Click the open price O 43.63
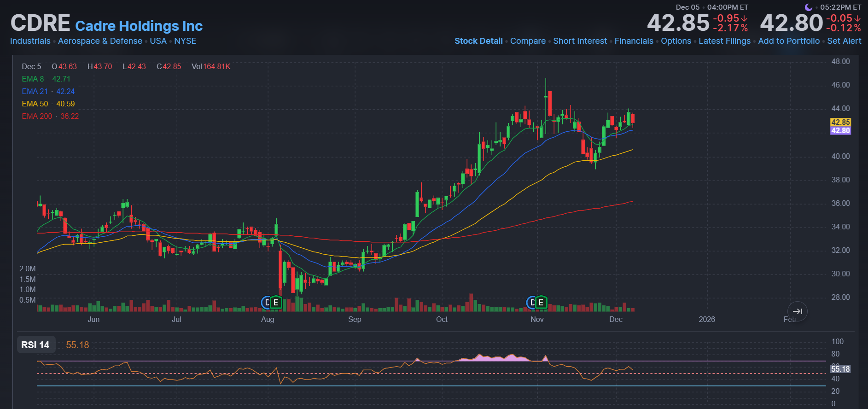Image resolution: width=868 pixels, height=409 pixels. click(x=64, y=66)
